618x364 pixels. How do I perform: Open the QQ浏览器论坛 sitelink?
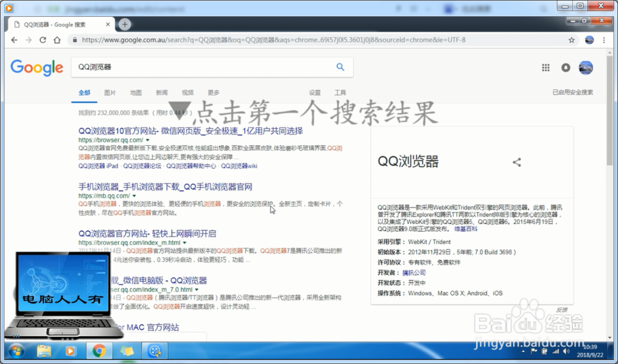[x=142, y=166]
